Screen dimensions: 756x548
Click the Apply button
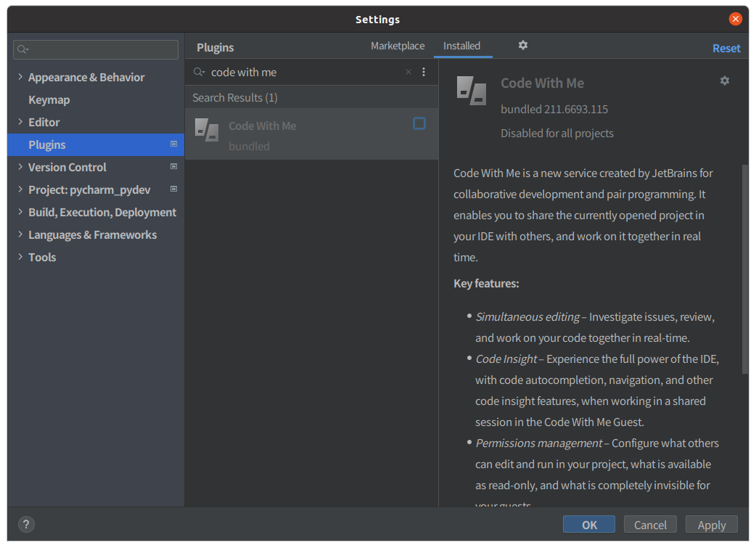(x=711, y=524)
